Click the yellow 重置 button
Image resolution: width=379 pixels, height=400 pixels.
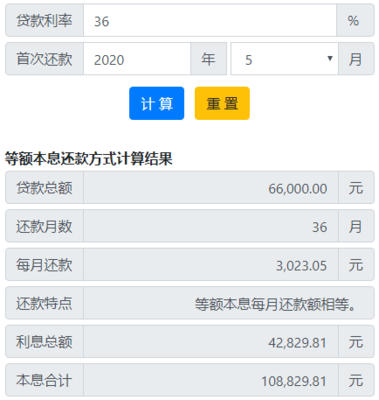pyautogui.click(x=222, y=103)
